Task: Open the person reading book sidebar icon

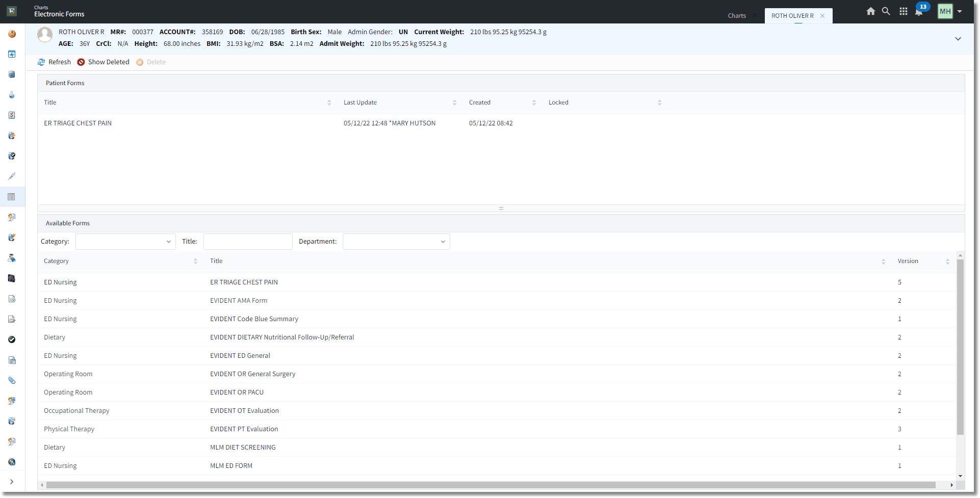Action: tap(12, 258)
